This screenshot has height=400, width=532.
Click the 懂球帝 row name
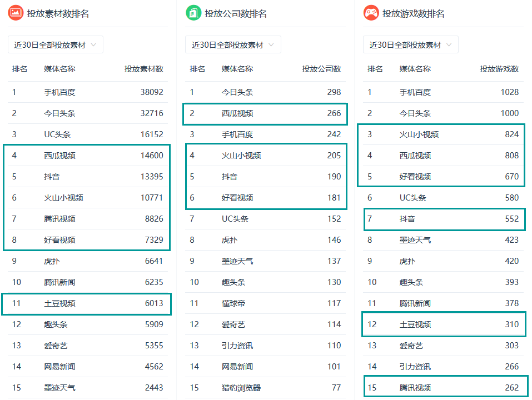click(233, 303)
